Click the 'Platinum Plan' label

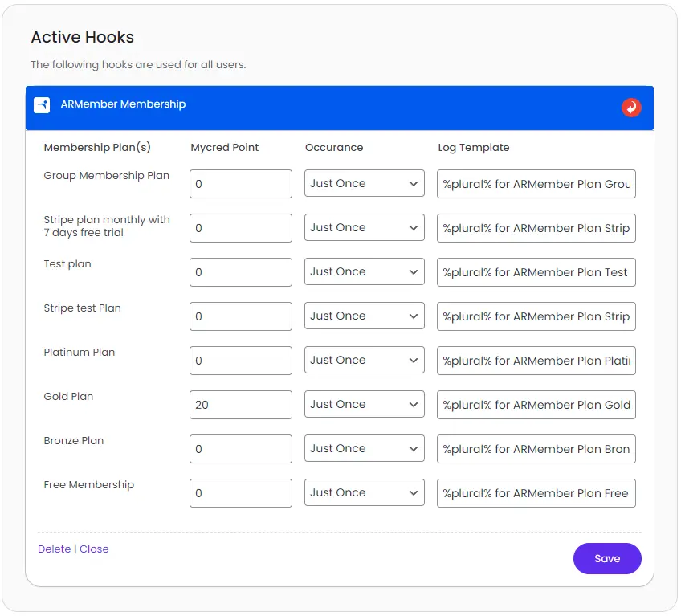tap(80, 353)
